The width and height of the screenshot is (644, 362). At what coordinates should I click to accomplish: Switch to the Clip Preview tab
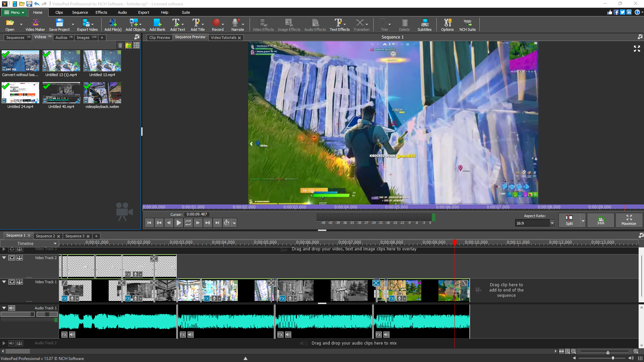click(x=159, y=37)
